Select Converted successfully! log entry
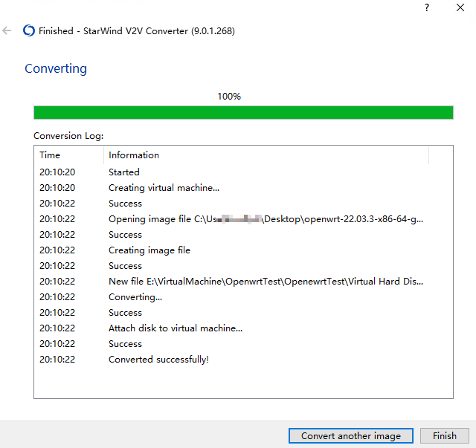This screenshot has height=448, width=476. pyautogui.click(x=243, y=360)
